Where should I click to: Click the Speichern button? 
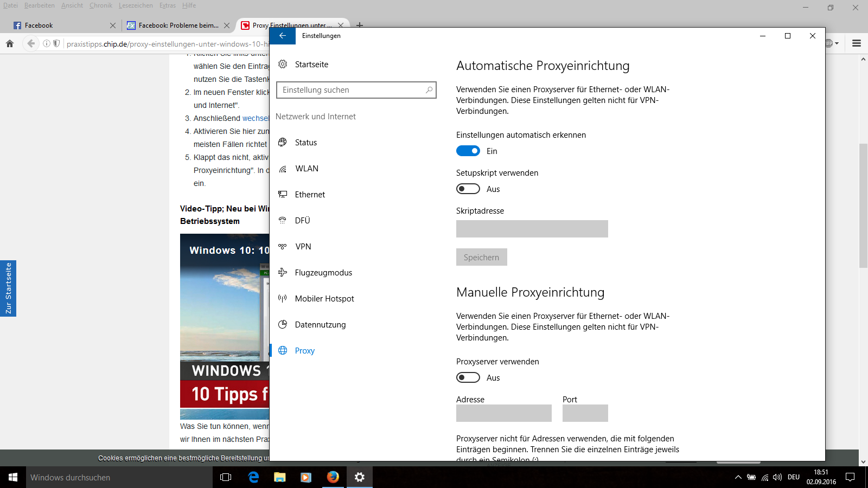(x=482, y=257)
